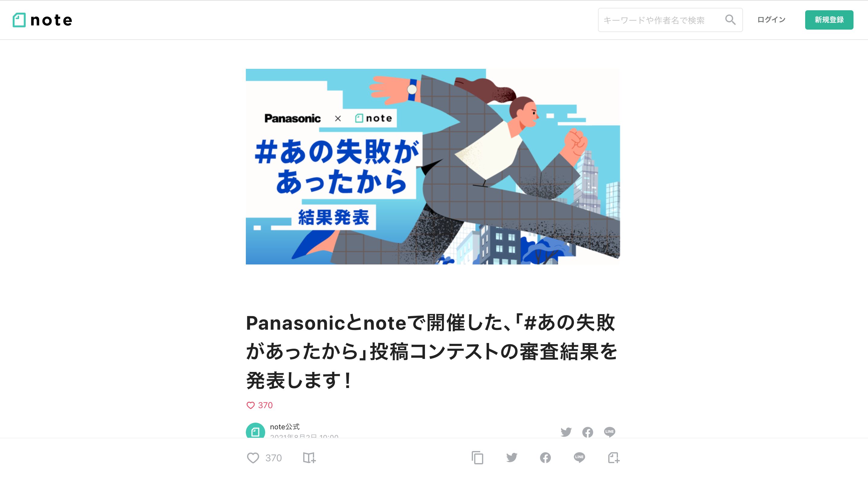Click the search magnifier icon
Image resolution: width=868 pixels, height=477 pixels.
[730, 20]
